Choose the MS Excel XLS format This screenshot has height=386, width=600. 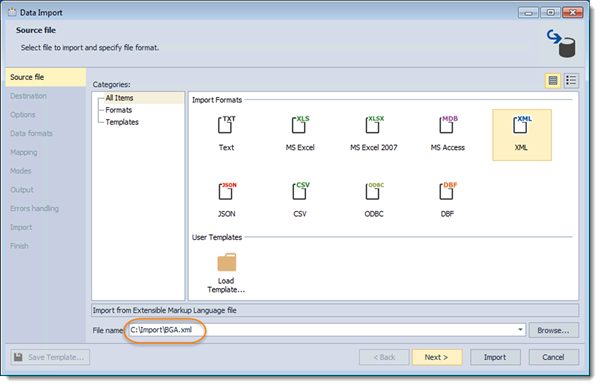(x=300, y=134)
